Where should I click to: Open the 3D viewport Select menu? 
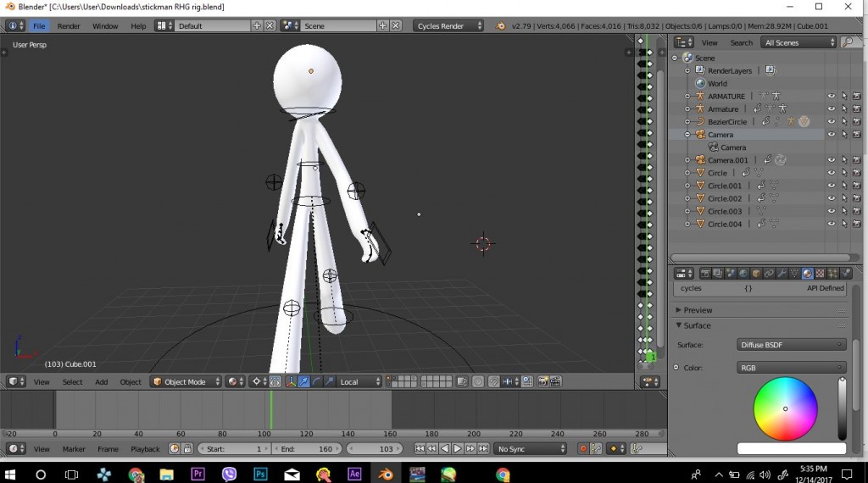(x=72, y=382)
